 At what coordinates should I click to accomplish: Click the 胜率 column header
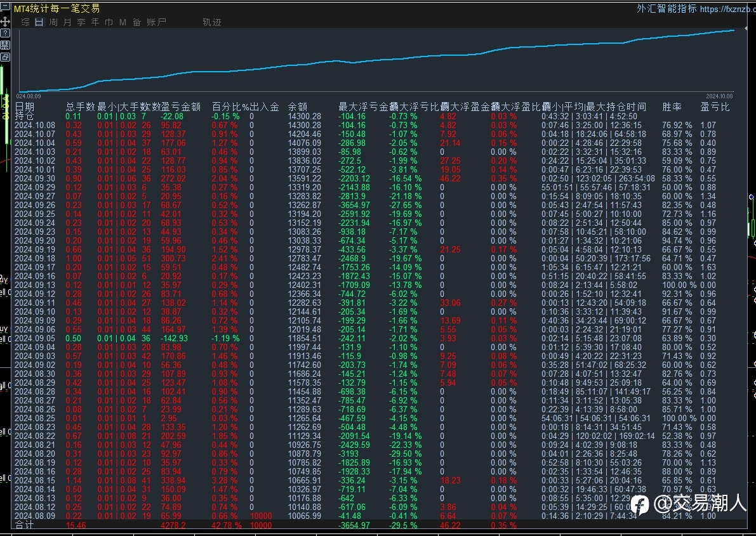[672, 107]
